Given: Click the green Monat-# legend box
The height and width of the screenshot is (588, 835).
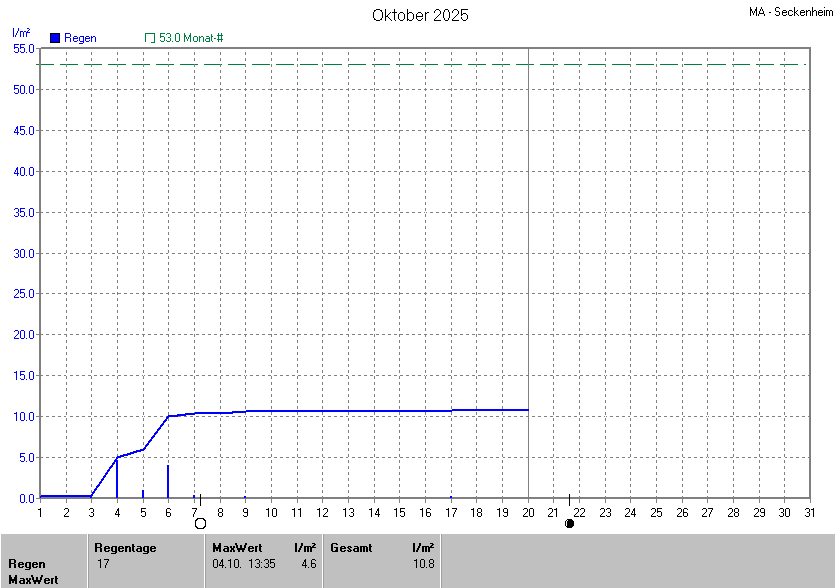Looking at the screenshot, I should coord(150,38).
